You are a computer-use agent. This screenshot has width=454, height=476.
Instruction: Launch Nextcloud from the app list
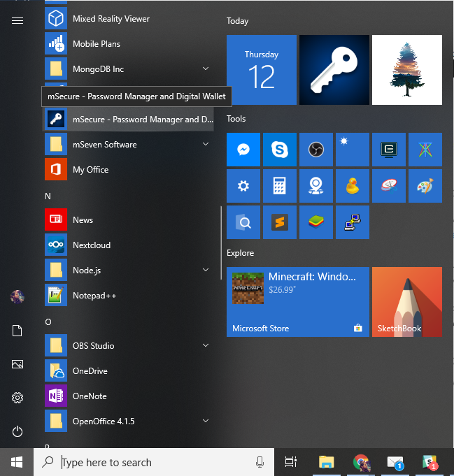click(x=129, y=245)
